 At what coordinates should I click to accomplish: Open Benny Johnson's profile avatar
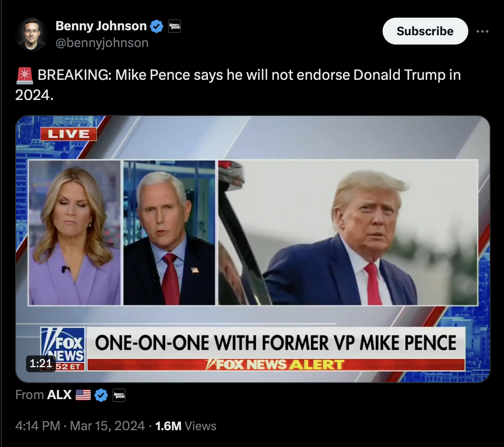[x=32, y=34]
